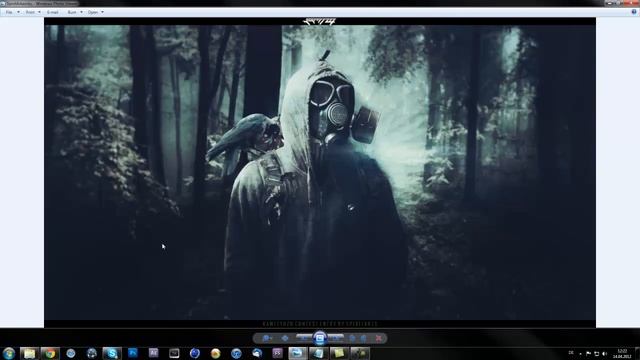640x360 pixels.
Task: Launch Photoshop from the taskbar
Action: point(133,353)
